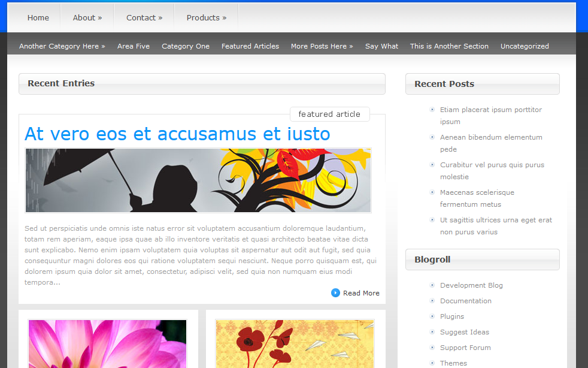Click bullet icon beside Etiam placerat ipsum

pyautogui.click(x=432, y=110)
